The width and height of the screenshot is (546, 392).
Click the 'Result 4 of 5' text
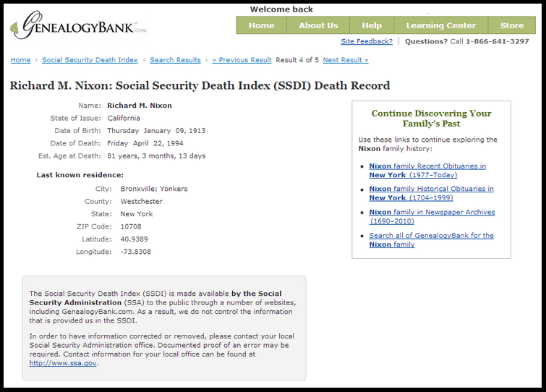[x=297, y=60]
